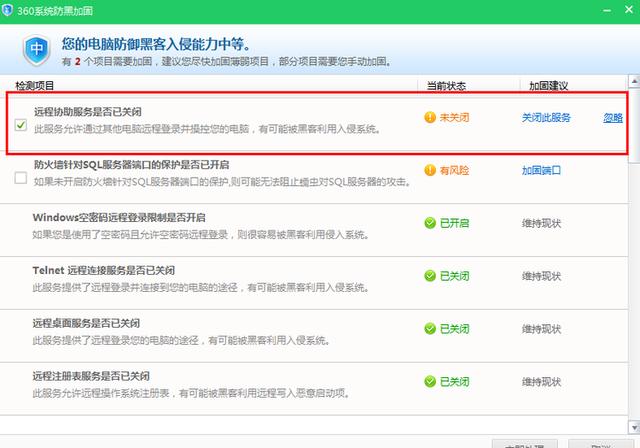The image size is (640, 448).
Task: Minimize the 360系统防黑加固 window
Action: pos(607,10)
